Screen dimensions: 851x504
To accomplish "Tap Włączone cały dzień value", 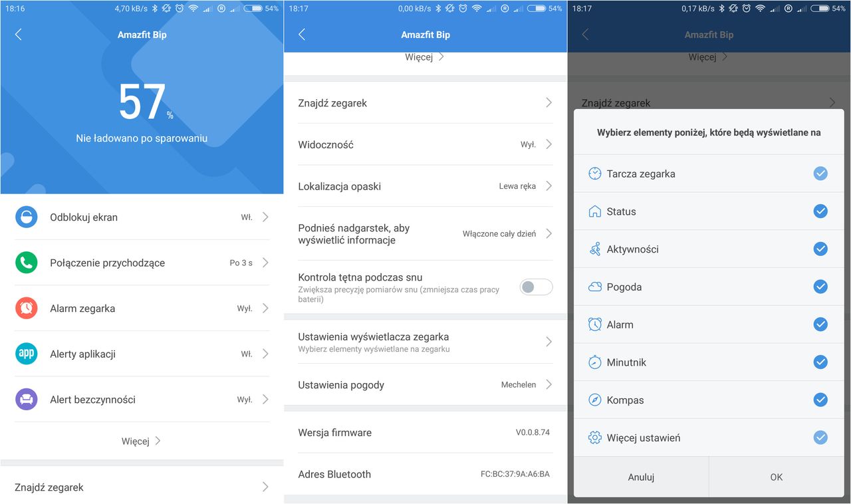I will coord(499,233).
